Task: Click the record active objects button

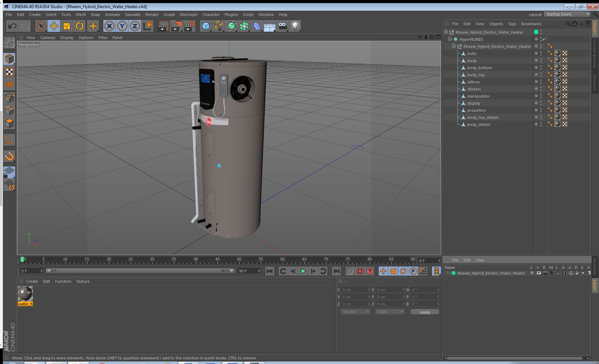Action: tap(350, 271)
